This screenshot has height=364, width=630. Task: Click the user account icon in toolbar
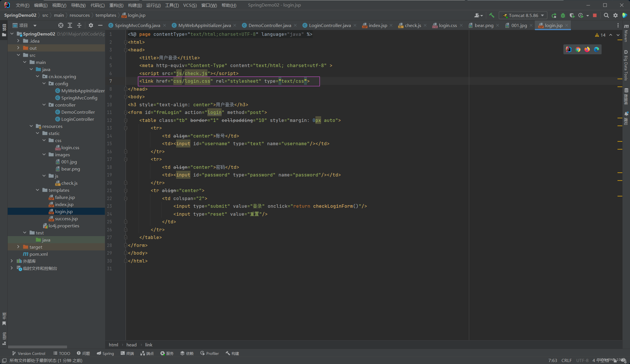click(x=478, y=15)
